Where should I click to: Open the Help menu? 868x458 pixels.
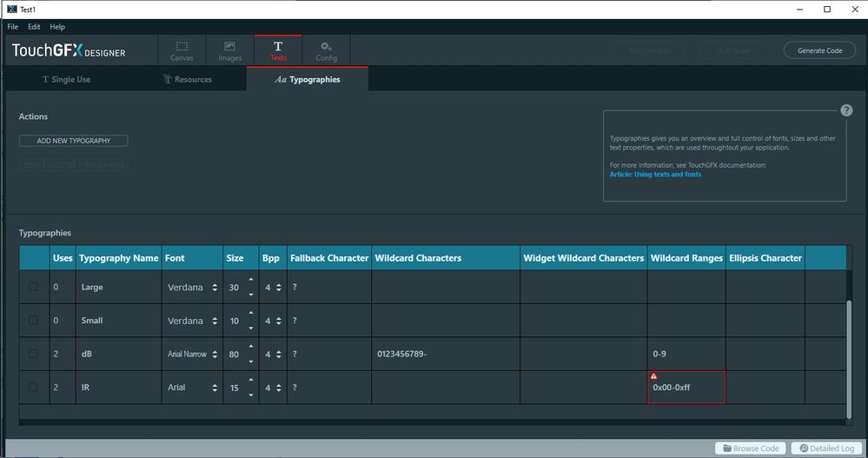57,27
